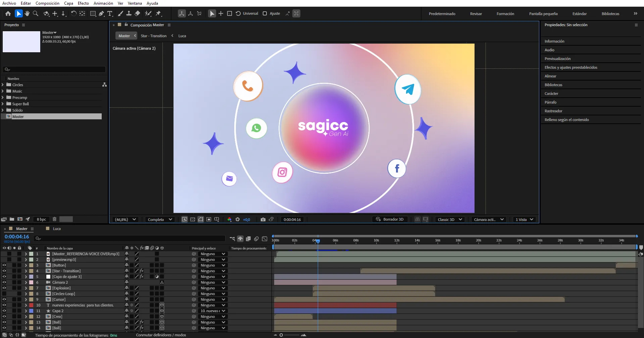Open the channel and color management icon

230,219
